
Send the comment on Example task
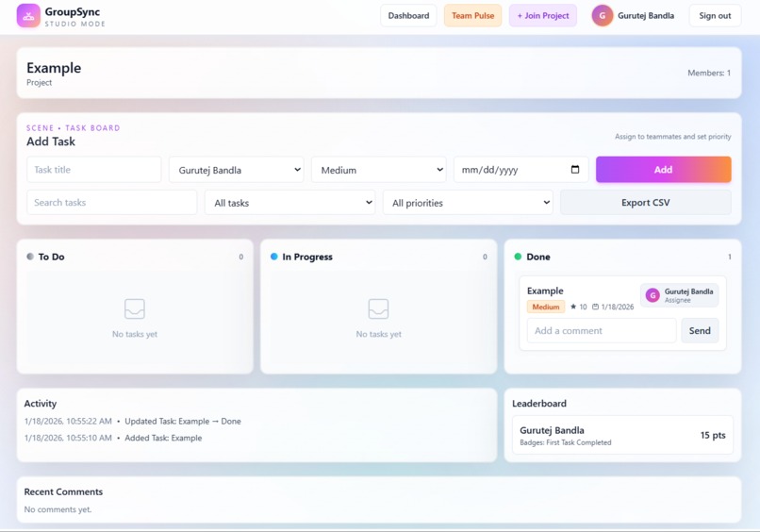tap(700, 331)
